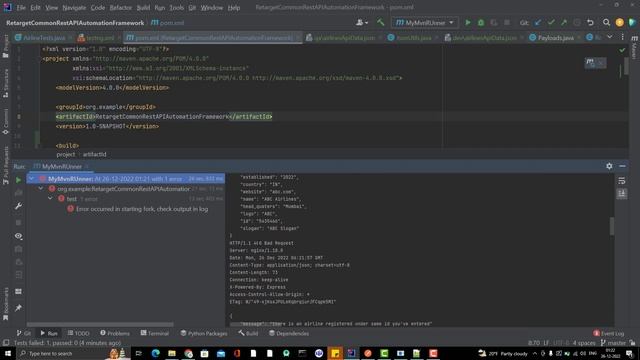Open the MyMvnRUnner run configuration dropdown

tap(424, 23)
